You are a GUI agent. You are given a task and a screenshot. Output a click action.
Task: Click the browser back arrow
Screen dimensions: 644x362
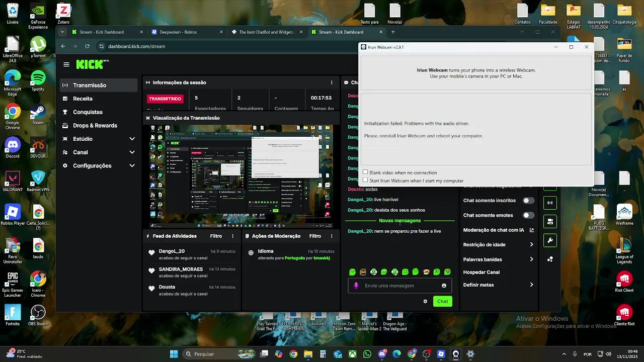(63, 46)
